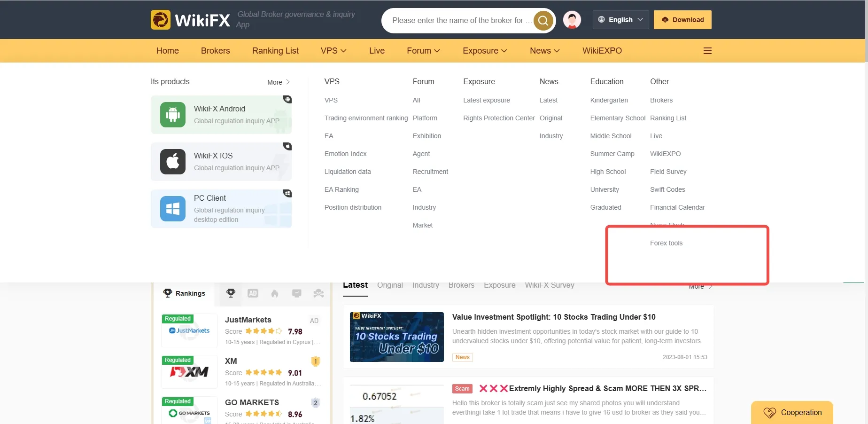Open Live in navigation bar
The width and height of the screenshot is (868, 424).
tap(377, 51)
